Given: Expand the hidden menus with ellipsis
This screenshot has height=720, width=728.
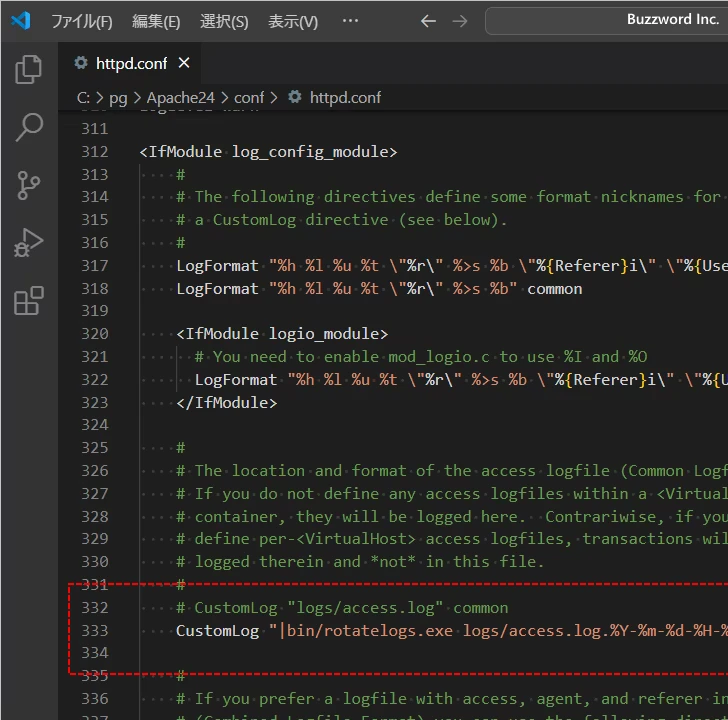Looking at the screenshot, I should [x=350, y=21].
